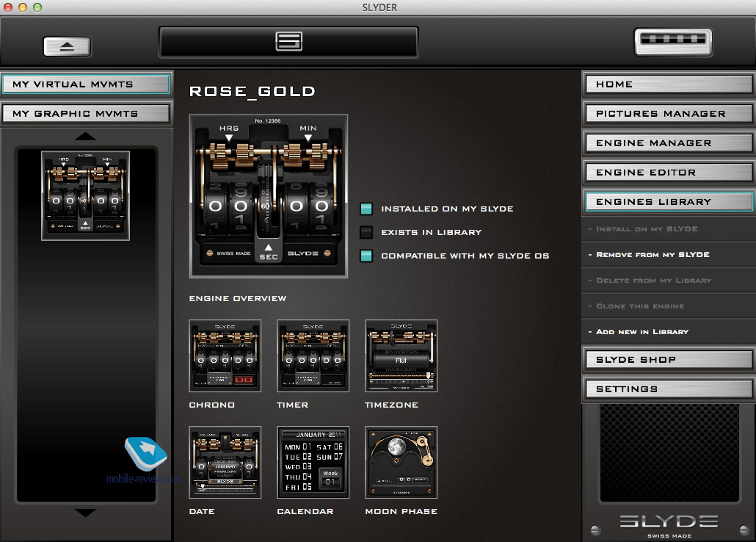Click the USB connection status icon

673,42
